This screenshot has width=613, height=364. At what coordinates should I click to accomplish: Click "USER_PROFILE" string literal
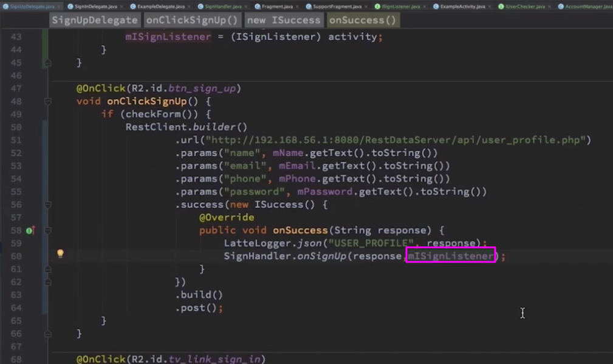[x=371, y=243]
